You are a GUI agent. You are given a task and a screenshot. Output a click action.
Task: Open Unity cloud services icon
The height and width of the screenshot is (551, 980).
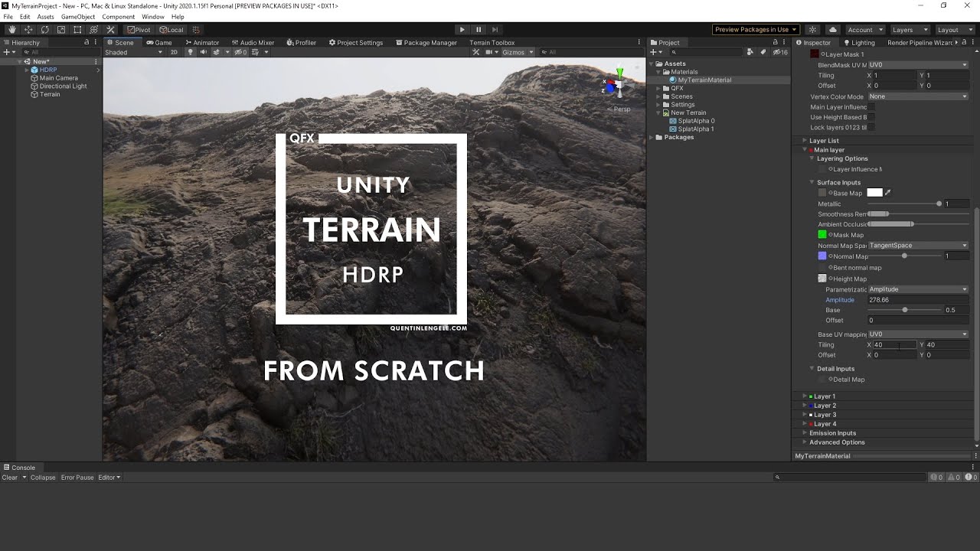tap(833, 30)
